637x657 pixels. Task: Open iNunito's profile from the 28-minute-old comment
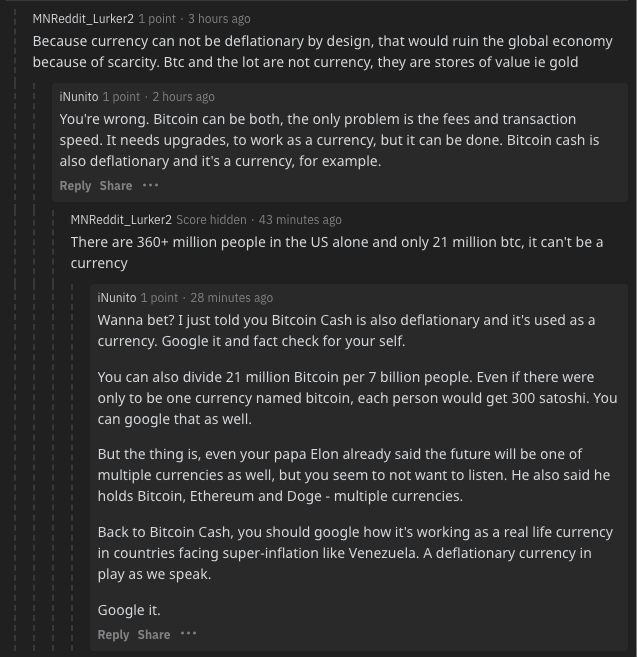click(x=117, y=297)
